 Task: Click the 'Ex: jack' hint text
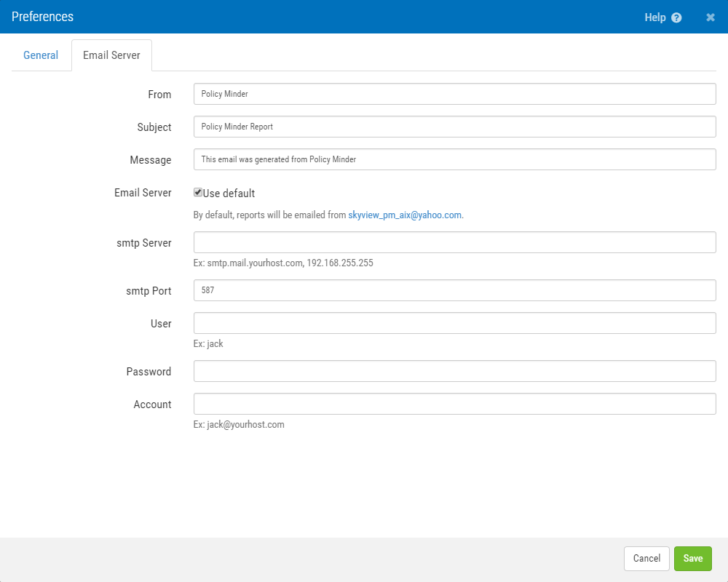tap(208, 343)
